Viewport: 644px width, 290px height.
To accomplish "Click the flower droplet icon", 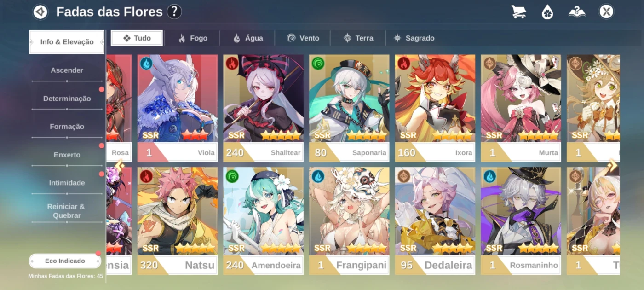I will tap(547, 12).
